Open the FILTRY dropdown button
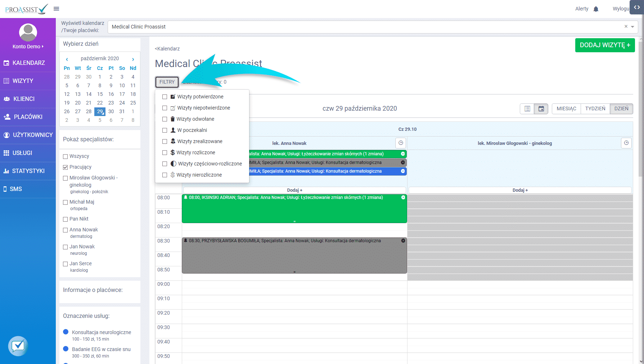644x364 pixels. [167, 82]
